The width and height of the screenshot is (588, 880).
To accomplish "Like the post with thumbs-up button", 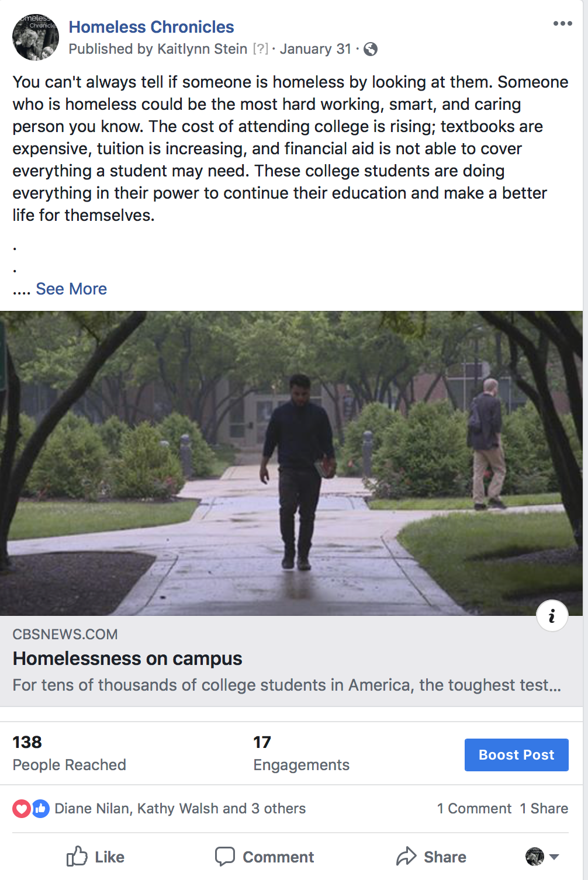I will (x=95, y=857).
